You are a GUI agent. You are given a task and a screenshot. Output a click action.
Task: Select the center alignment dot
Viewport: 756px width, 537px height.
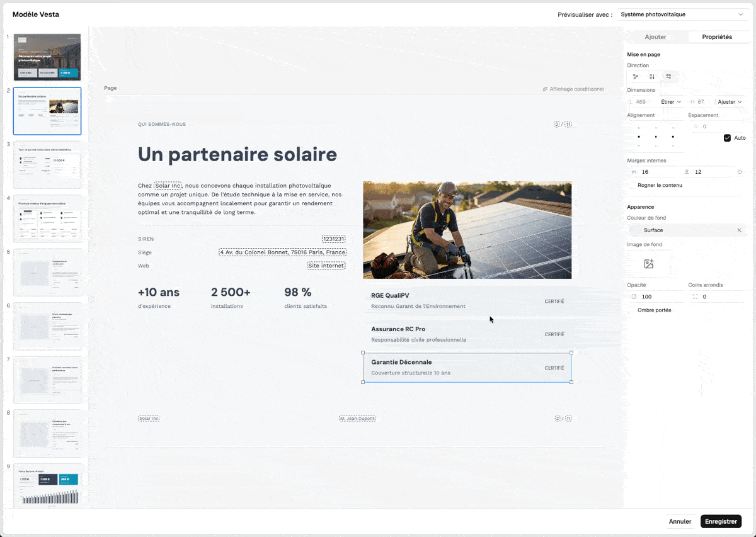[x=655, y=137]
